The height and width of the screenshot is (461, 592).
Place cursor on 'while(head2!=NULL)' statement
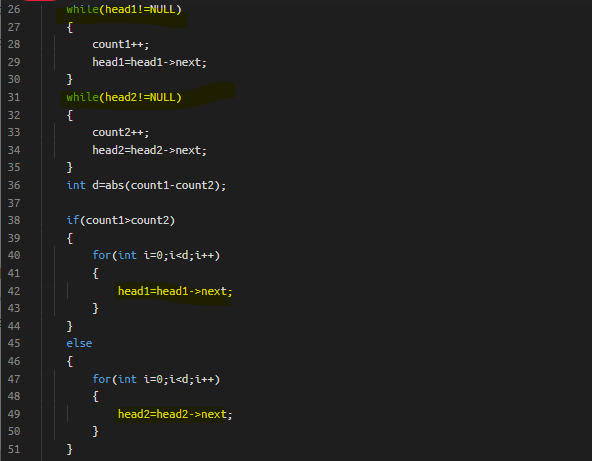[x=124, y=97]
